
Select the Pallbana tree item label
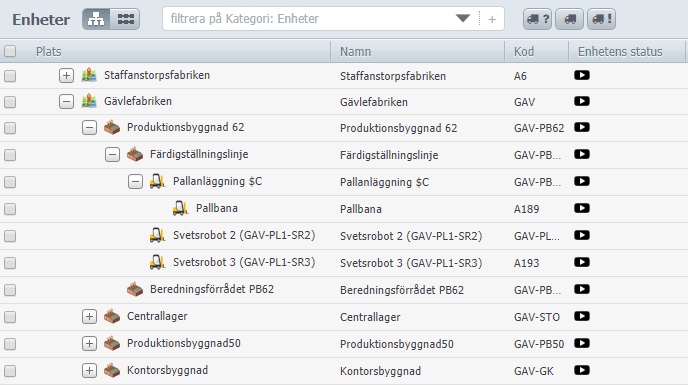tap(217, 208)
